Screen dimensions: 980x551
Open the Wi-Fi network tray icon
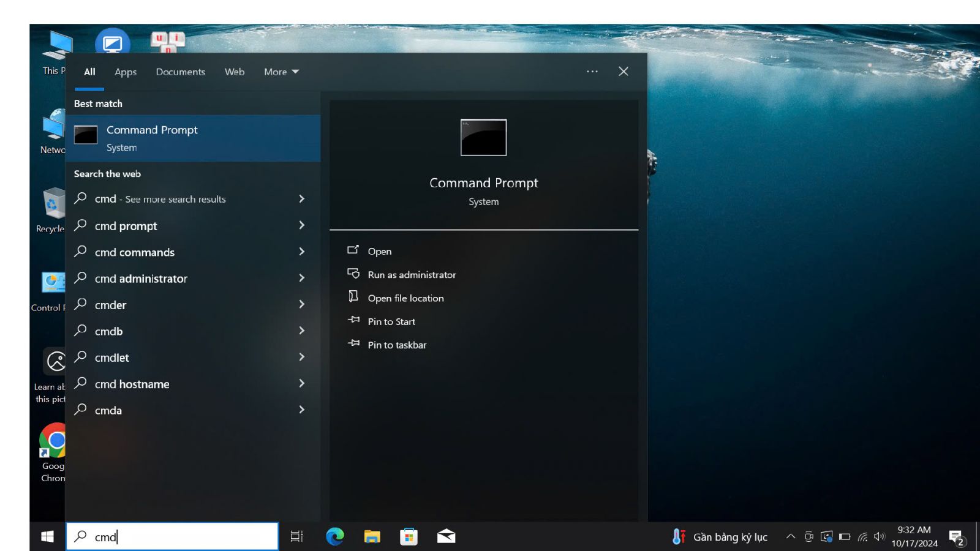862,537
